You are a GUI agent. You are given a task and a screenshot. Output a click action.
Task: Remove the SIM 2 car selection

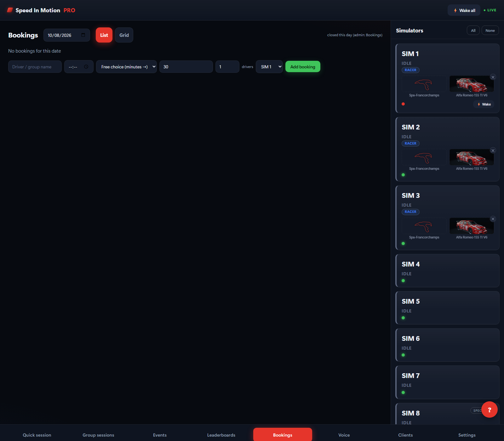click(x=493, y=151)
